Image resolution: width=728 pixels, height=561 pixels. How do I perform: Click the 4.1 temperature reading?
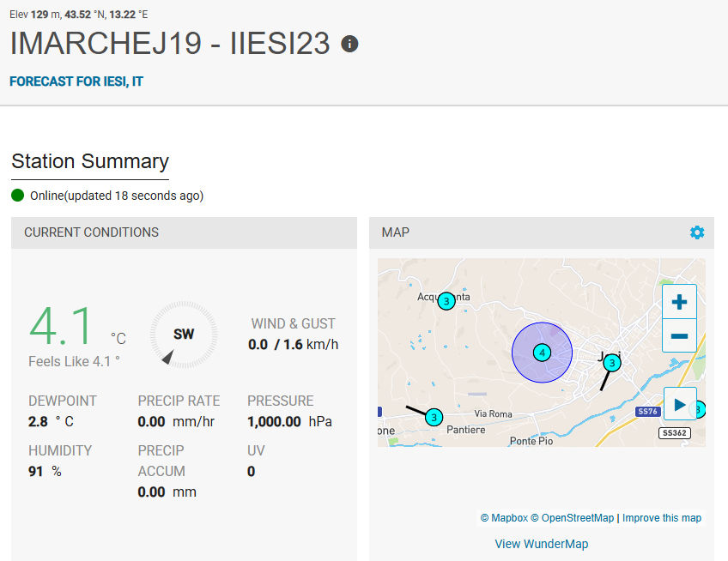(x=65, y=327)
